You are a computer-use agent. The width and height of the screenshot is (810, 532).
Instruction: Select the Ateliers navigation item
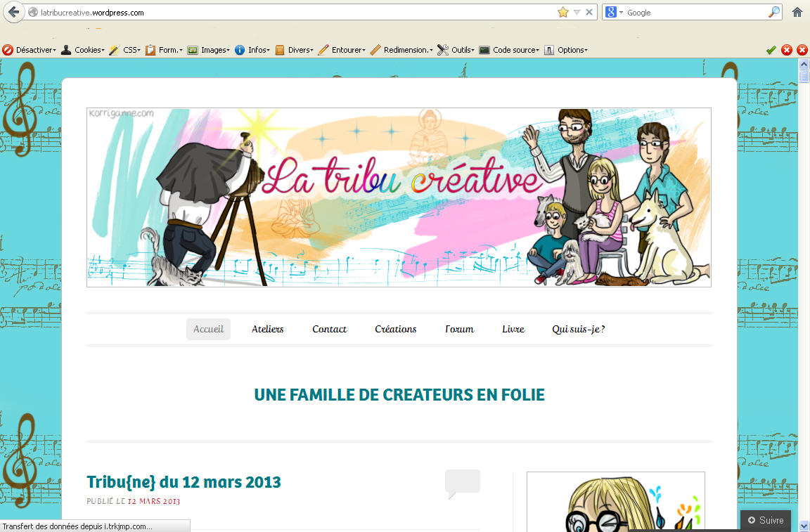(x=267, y=329)
